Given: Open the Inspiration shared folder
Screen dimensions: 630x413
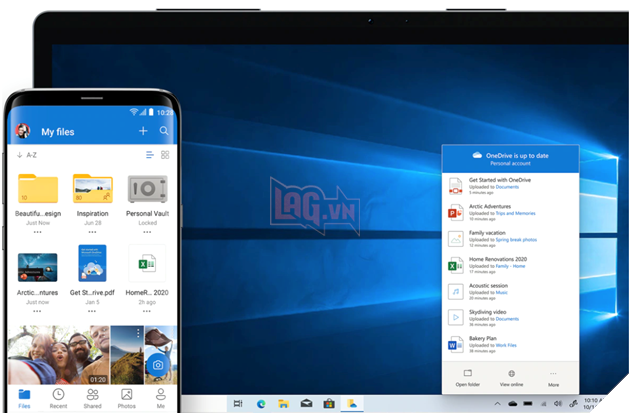Looking at the screenshot, I should coord(93,188).
